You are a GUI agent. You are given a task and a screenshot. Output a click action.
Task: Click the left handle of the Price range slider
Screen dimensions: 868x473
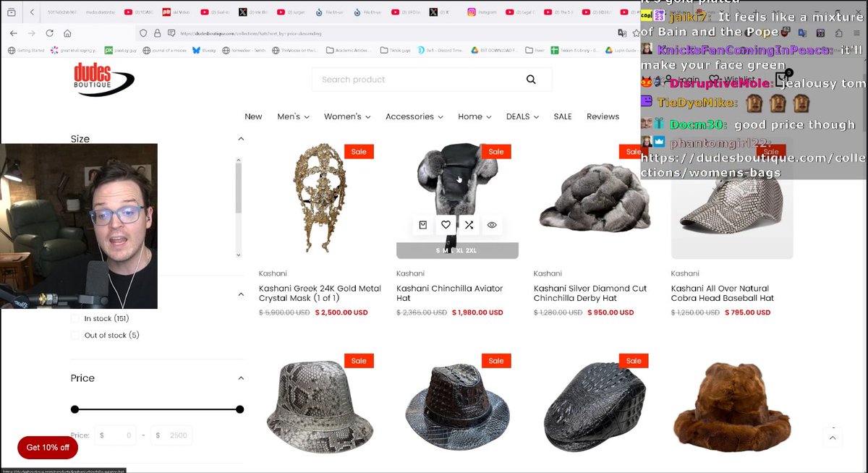(x=75, y=409)
